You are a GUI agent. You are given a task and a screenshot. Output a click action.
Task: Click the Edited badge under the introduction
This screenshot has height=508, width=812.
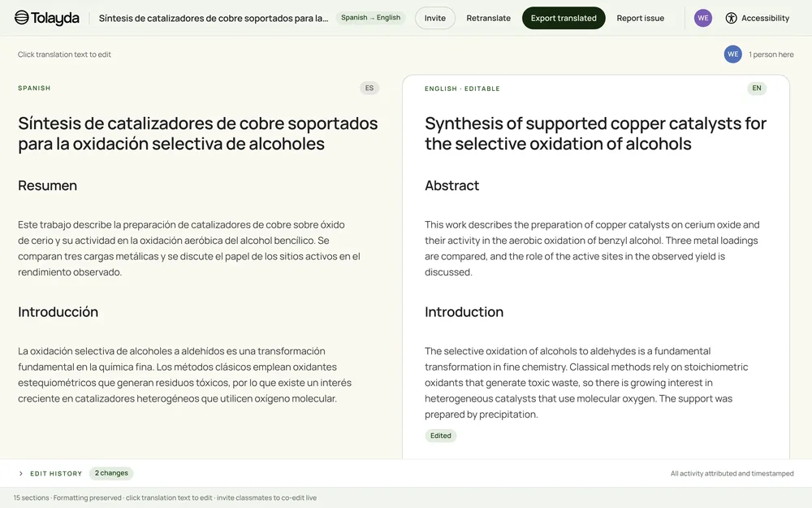tap(441, 436)
